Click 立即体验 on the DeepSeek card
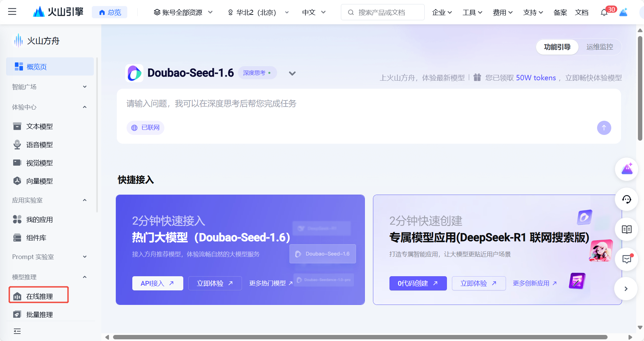644x341 pixels. (479, 283)
